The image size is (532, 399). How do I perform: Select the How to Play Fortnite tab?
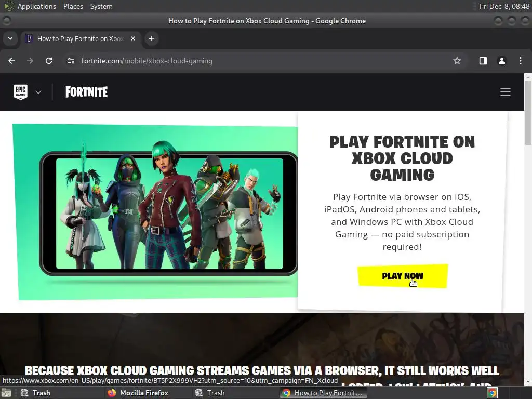81,38
